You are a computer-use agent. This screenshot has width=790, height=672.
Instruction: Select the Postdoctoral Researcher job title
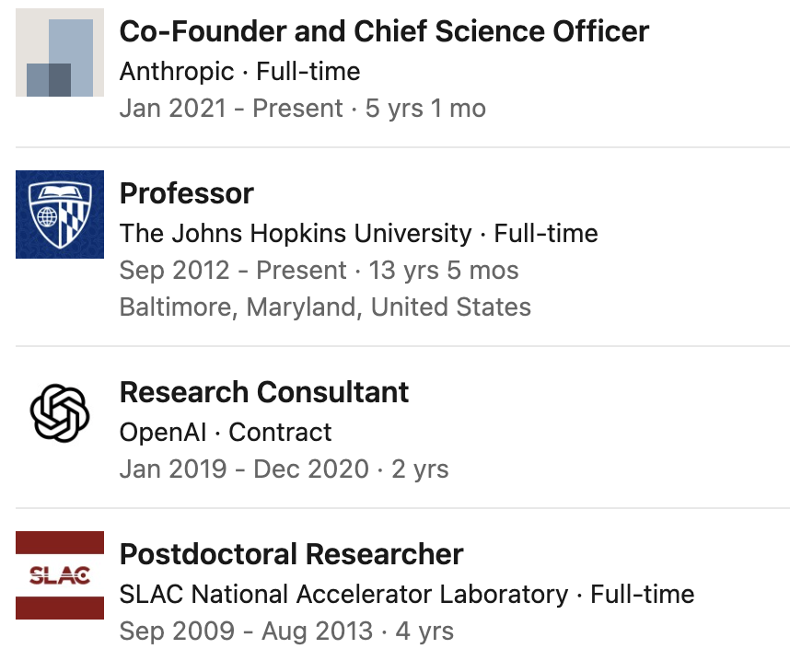(x=291, y=554)
